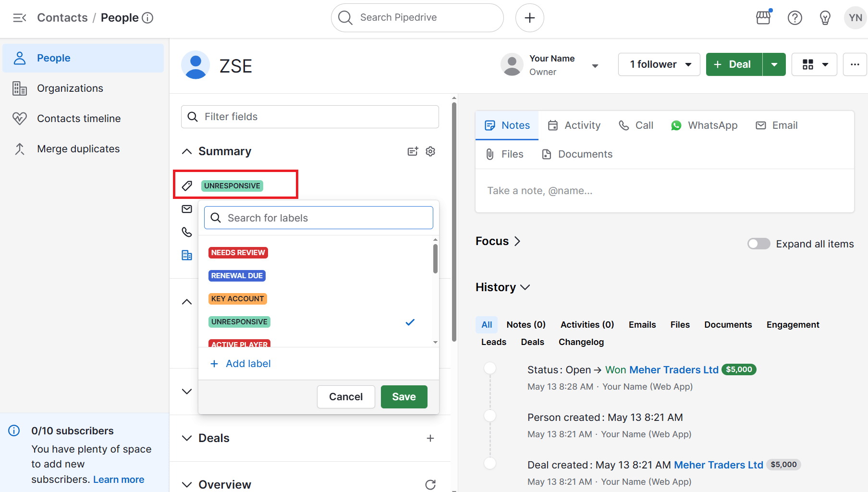The image size is (868, 492).
Task: Open the help question mark icon
Action: point(795,18)
